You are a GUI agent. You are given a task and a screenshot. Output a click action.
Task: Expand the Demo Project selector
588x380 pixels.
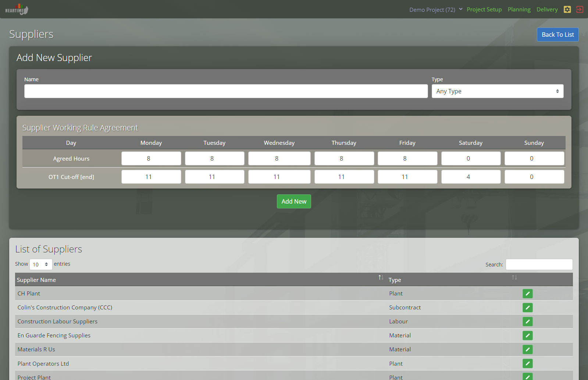435,10
